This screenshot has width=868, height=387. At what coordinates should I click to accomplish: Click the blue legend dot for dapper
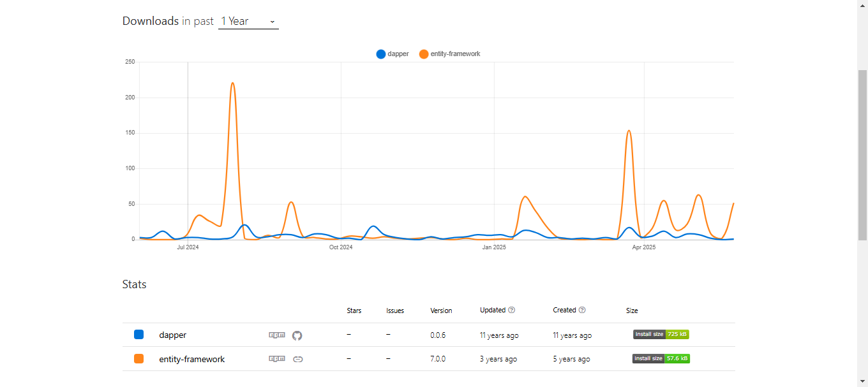click(380, 54)
